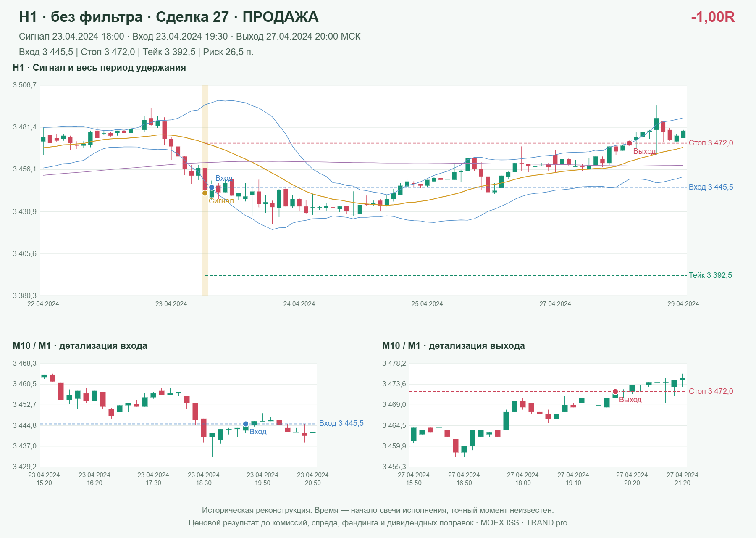Click the blue entry marker on H1 chart
This screenshot has height=538, width=756.
(212, 187)
